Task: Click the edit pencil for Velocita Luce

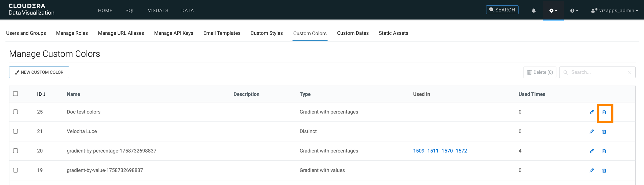Action: (592, 131)
